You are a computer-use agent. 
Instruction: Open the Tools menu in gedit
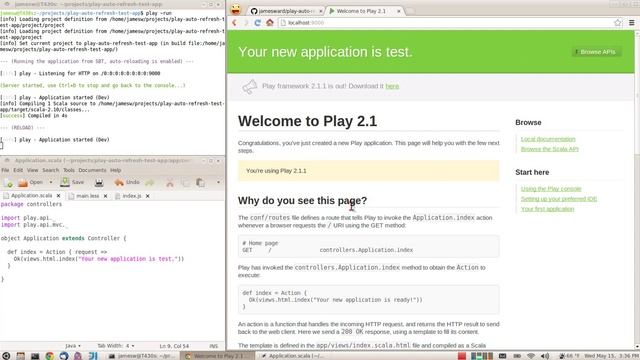69,170
